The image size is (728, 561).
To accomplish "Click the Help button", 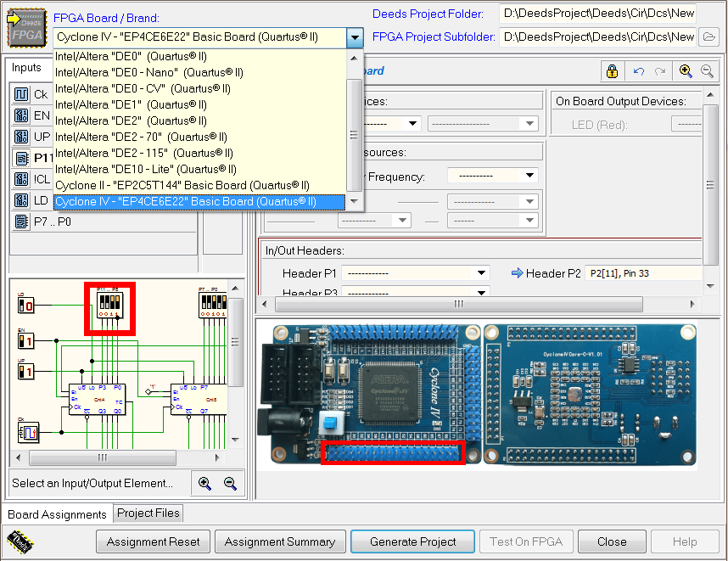I will point(685,541).
